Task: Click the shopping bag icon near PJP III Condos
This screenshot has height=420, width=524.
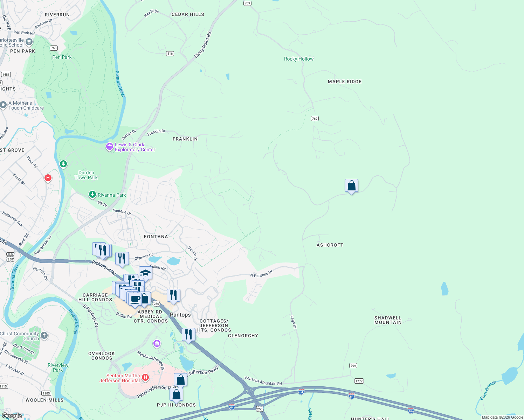Action: (x=177, y=394)
